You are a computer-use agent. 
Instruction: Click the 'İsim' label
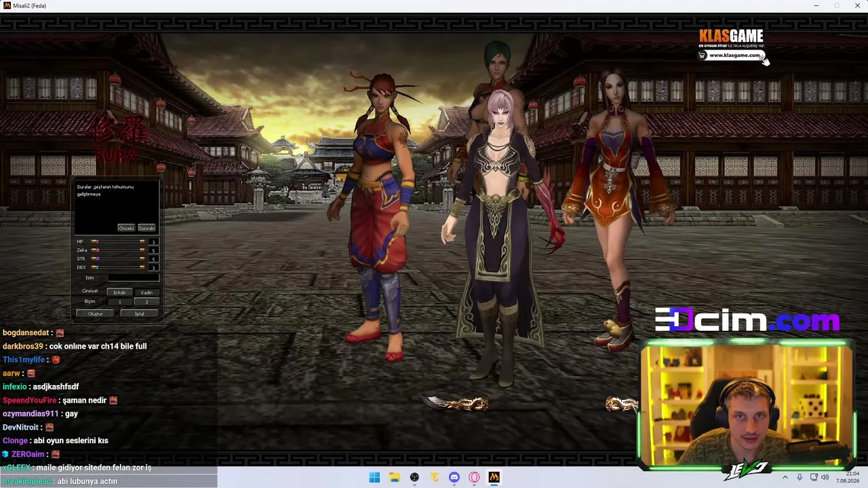(x=90, y=278)
